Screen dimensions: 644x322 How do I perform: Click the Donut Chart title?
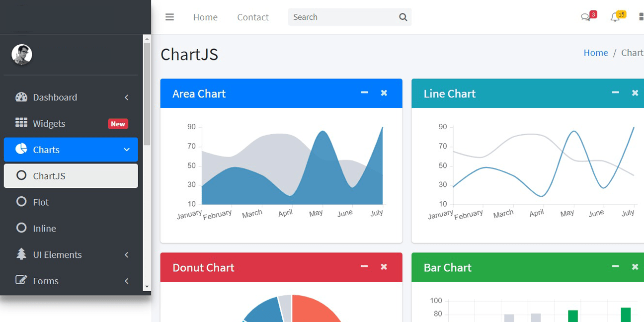point(203,268)
